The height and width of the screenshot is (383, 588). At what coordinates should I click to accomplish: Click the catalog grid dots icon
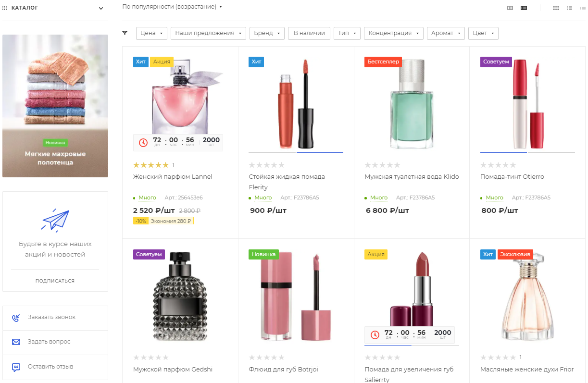[5, 8]
